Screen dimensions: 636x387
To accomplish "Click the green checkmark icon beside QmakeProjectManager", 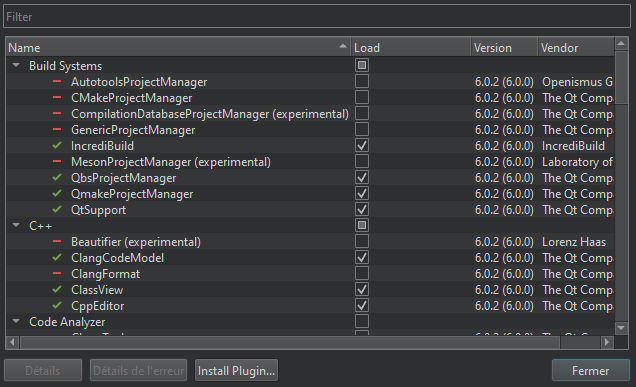I will (x=57, y=193).
